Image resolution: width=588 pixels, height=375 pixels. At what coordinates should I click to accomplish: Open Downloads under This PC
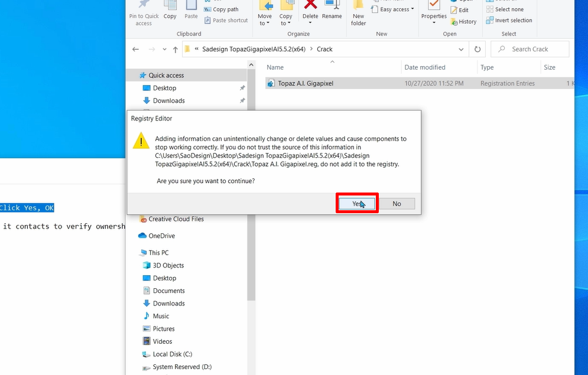tap(169, 304)
